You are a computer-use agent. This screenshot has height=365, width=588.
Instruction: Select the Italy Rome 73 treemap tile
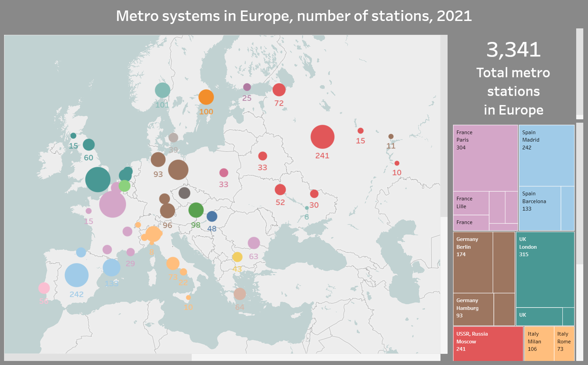564,344
